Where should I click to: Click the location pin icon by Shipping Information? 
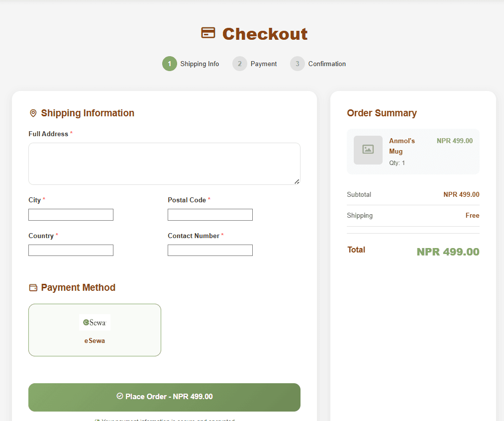point(33,113)
